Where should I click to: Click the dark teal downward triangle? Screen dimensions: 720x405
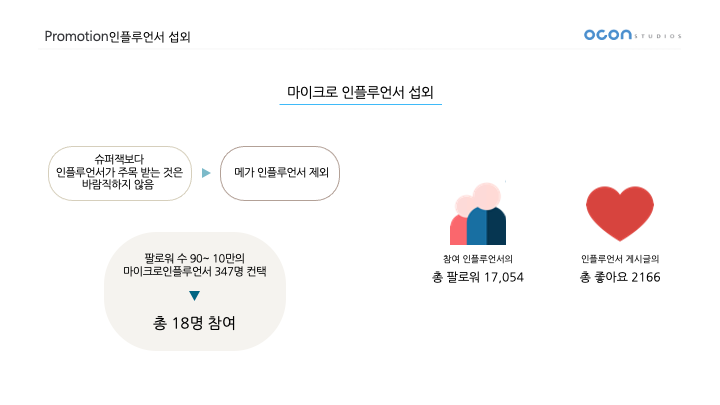pos(194,296)
